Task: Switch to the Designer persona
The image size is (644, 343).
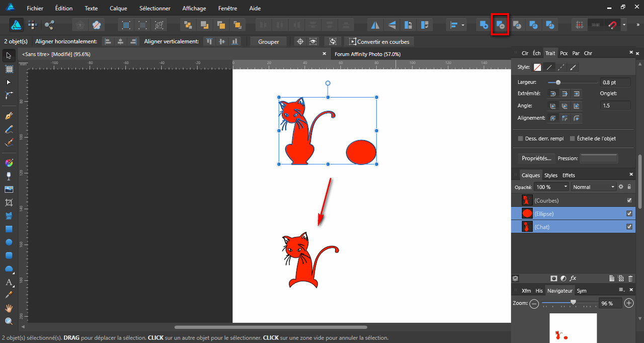Action: click(17, 25)
